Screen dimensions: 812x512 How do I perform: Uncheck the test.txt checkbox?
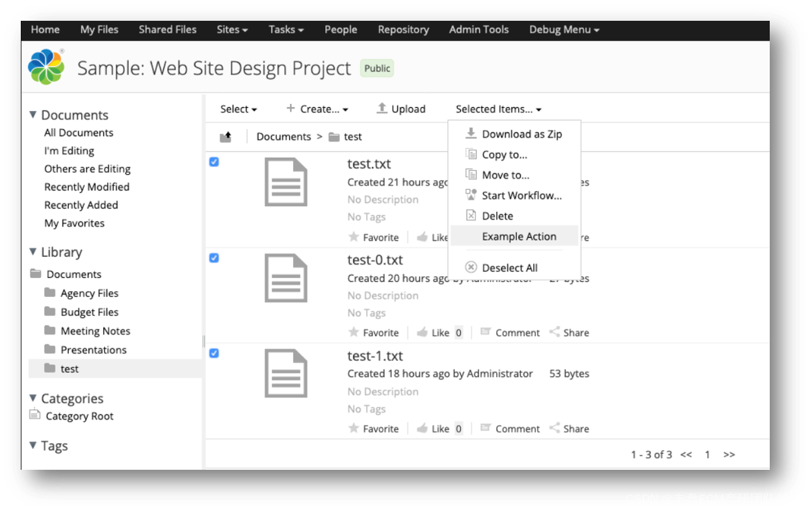click(x=214, y=162)
